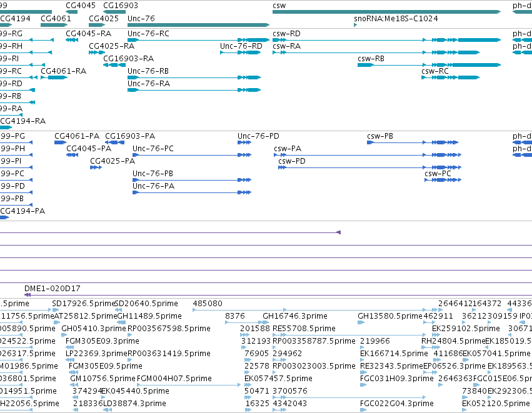This screenshot has width=532, height=413.
Task: Select protein csw-PB
Action: [413, 142]
